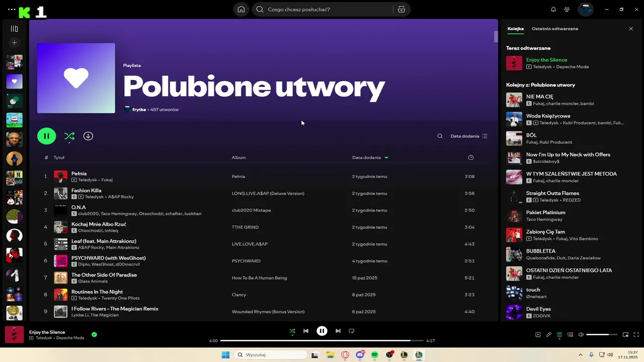
Task: Open Enjoy the Silence cover in player bar
Action: click(14, 335)
